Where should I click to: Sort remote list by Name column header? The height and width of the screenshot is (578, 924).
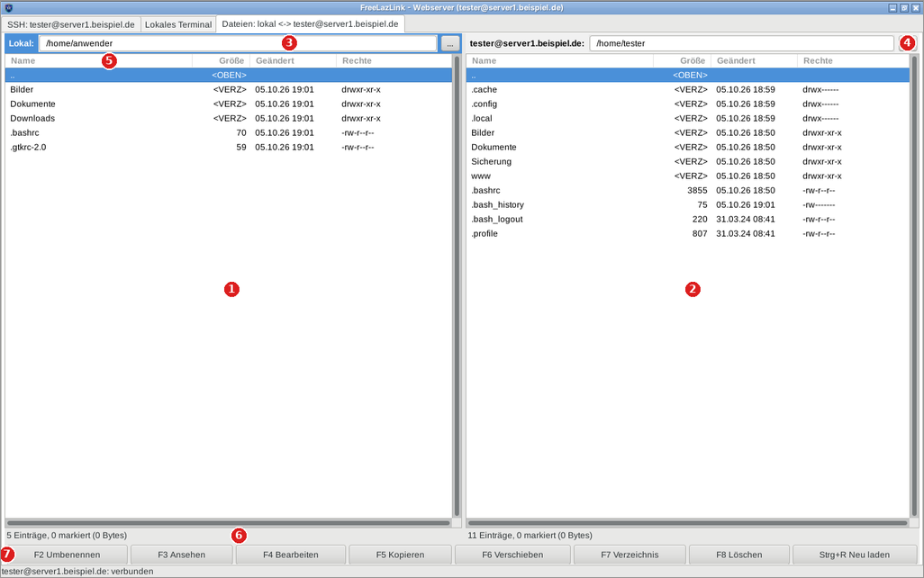click(560, 60)
